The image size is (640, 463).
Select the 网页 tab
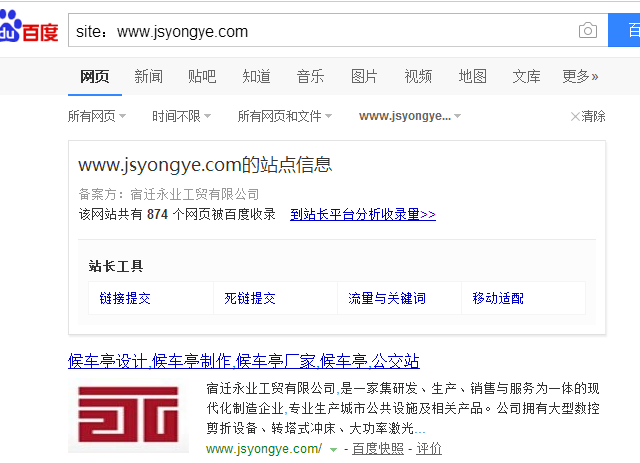[95, 76]
